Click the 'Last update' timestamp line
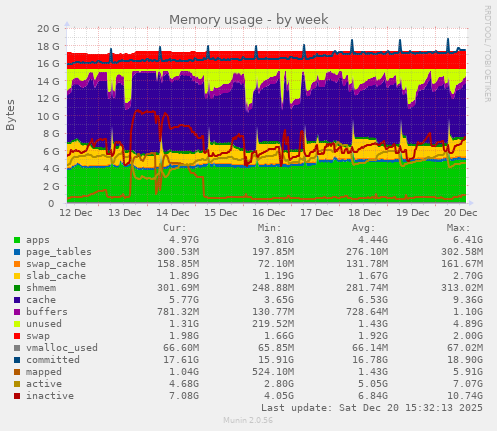 click(x=372, y=408)
